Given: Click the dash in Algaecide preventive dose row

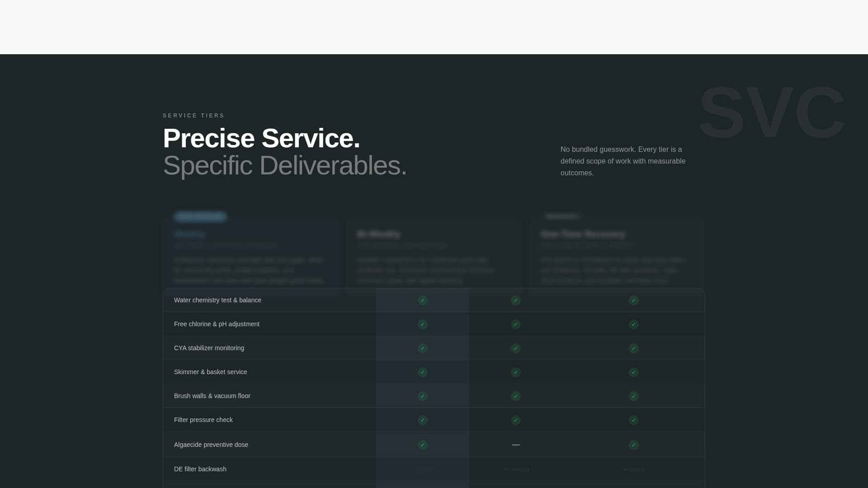Looking at the screenshot, I should pyautogui.click(x=516, y=445).
